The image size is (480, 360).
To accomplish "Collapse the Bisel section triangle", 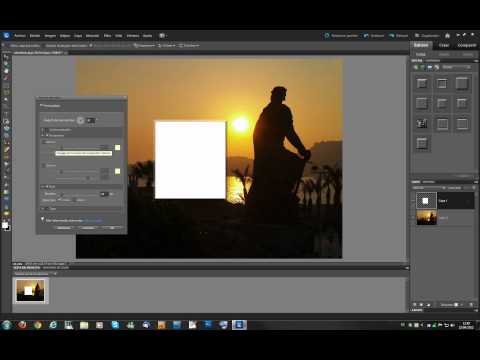I will tap(43, 187).
